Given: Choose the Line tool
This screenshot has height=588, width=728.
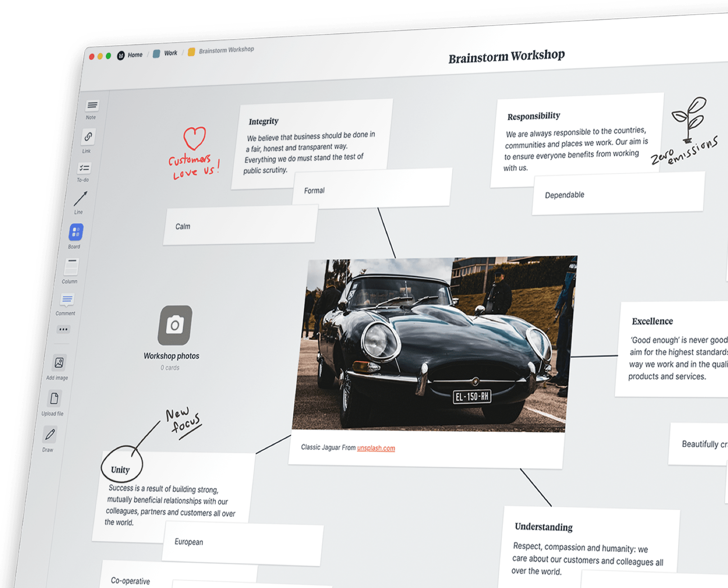Looking at the screenshot, I should pos(81,198).
